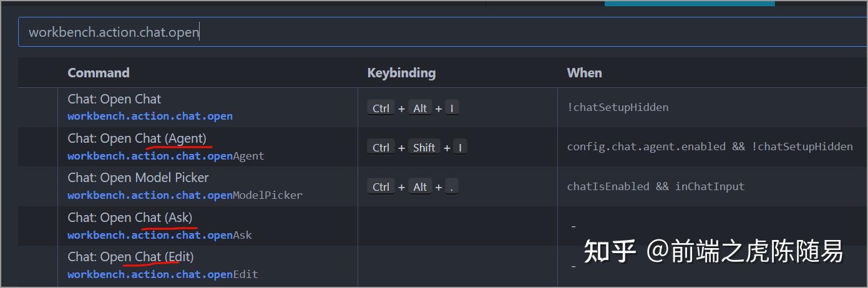Image resolution: width=868 pixels, height=288 pixels.
Task: Click the workbench.action.chat.openAgent command ID
Action: [166, 156]
